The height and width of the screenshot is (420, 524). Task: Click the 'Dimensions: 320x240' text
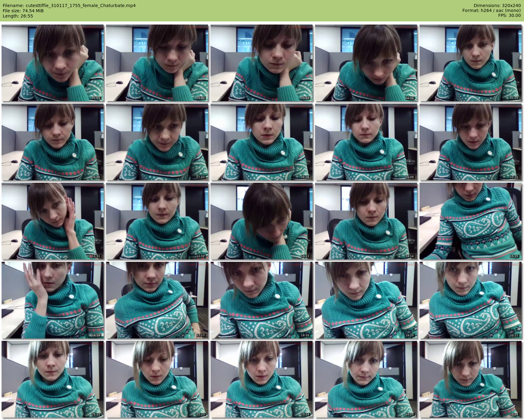pos(497,6)
